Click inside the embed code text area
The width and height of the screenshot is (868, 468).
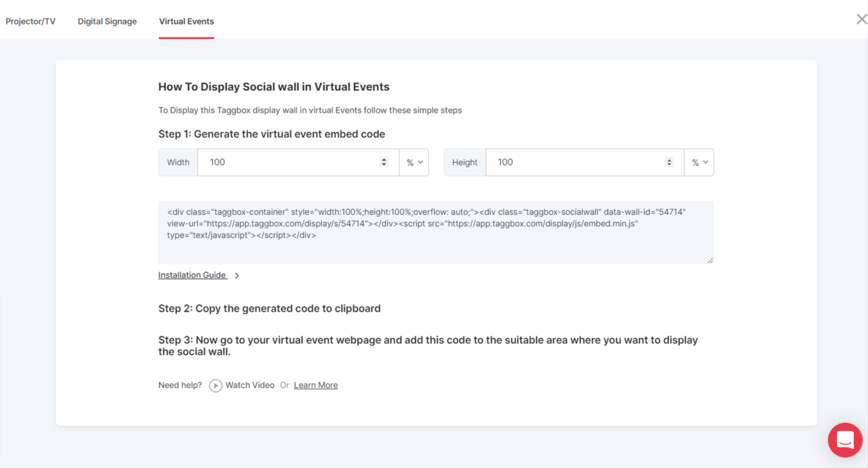point(436,232)
